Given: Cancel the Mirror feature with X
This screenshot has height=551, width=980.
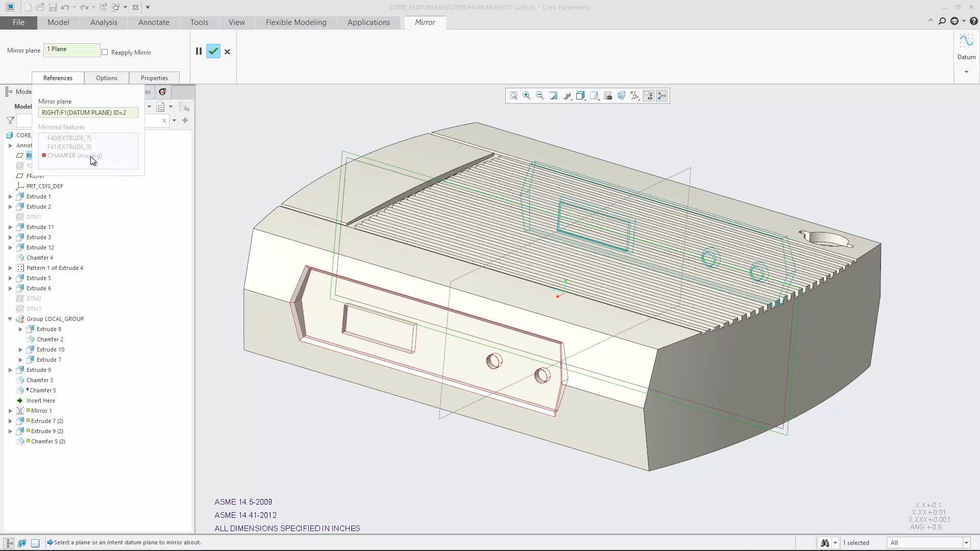Looking at the screenshot, I should point(228,52).
